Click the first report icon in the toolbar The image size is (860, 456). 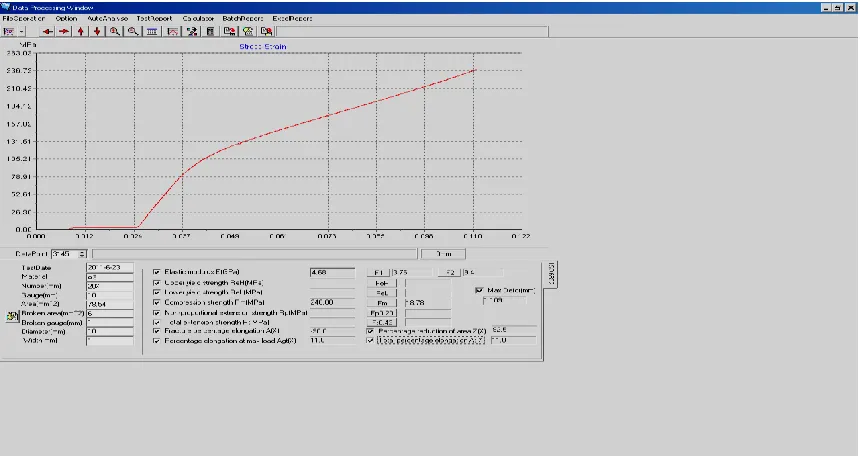(x=230, y=31)
